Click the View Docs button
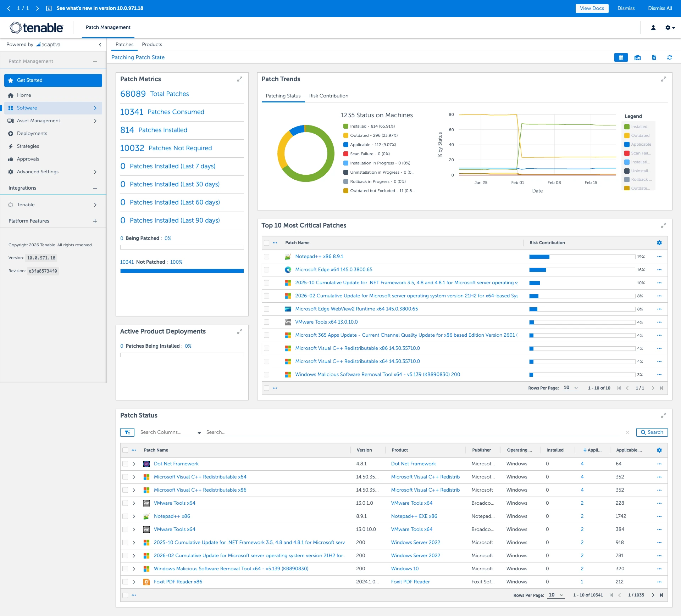Image resolution: width=681 pixels, height=616 pixels. pyautogui.click(x=592, y=8)
